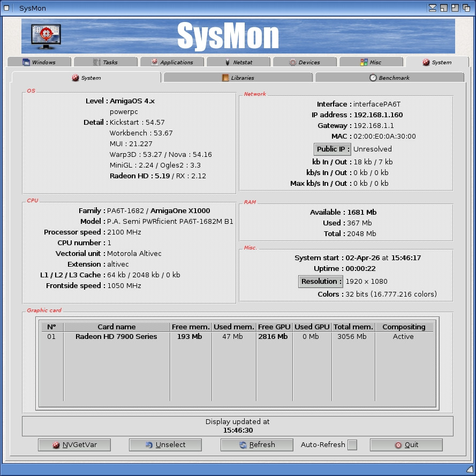
Task: Click the Resolution button
Action: click(x=320, y=281)
